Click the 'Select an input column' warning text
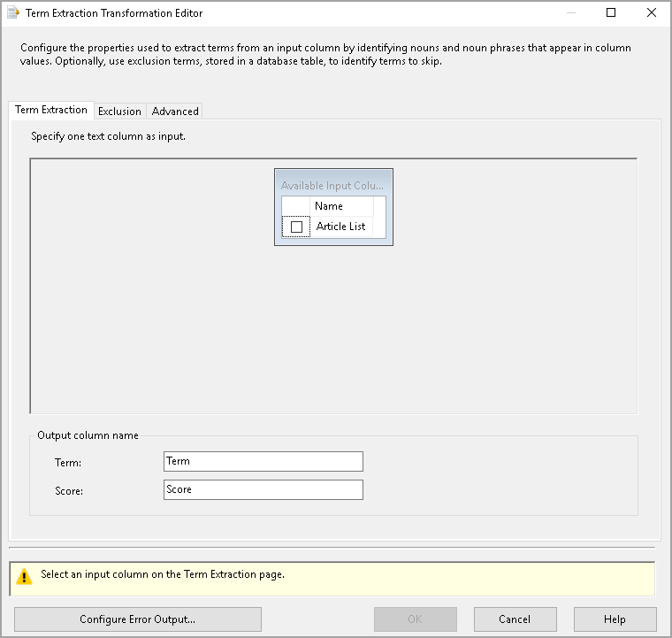 point(163,574)
